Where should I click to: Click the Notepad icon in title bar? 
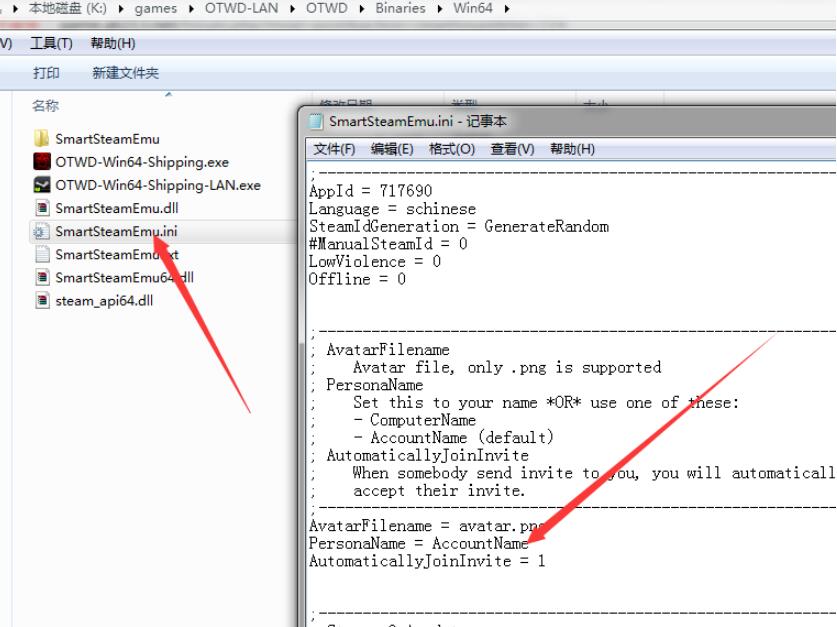(315, 121)
